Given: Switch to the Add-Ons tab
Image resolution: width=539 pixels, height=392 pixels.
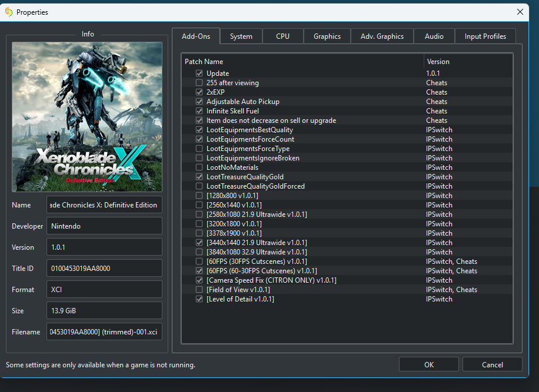Looking at the screenshot, I should (x=196, y=36).
